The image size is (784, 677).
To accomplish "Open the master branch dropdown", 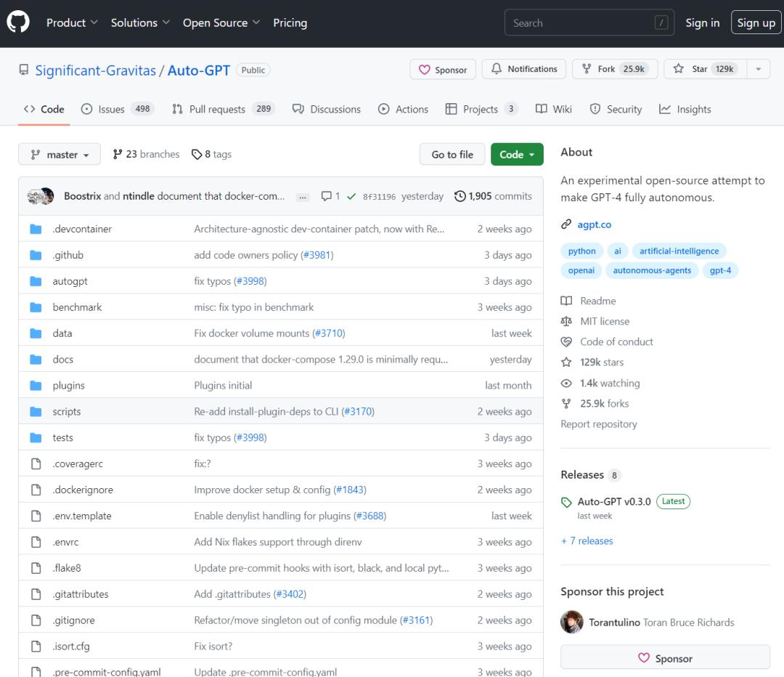I will click(x=60, y=155).
